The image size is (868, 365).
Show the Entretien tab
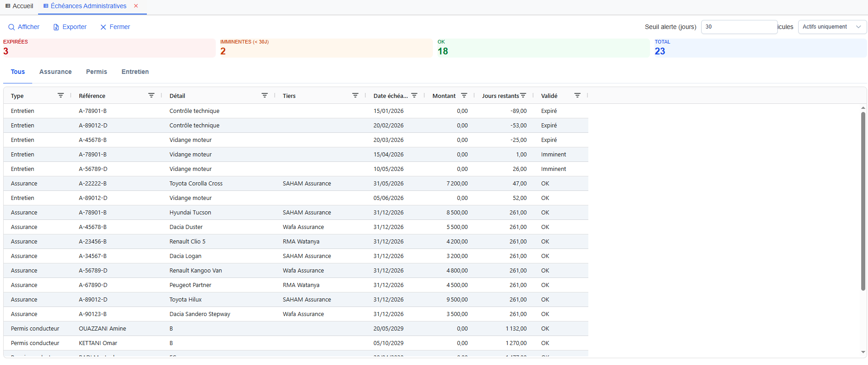coord(135,72)
